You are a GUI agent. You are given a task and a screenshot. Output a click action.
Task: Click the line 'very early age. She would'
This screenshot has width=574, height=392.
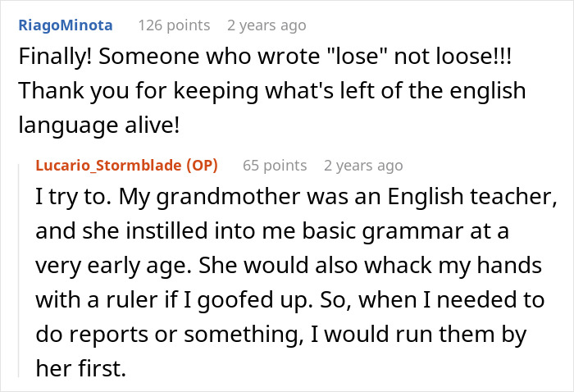289,266
